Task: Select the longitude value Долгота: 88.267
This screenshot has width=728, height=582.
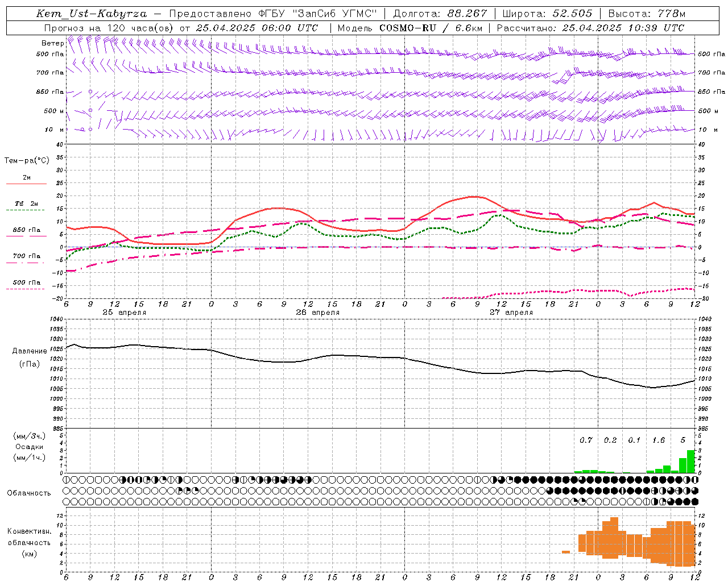Action: pos(440,14)
